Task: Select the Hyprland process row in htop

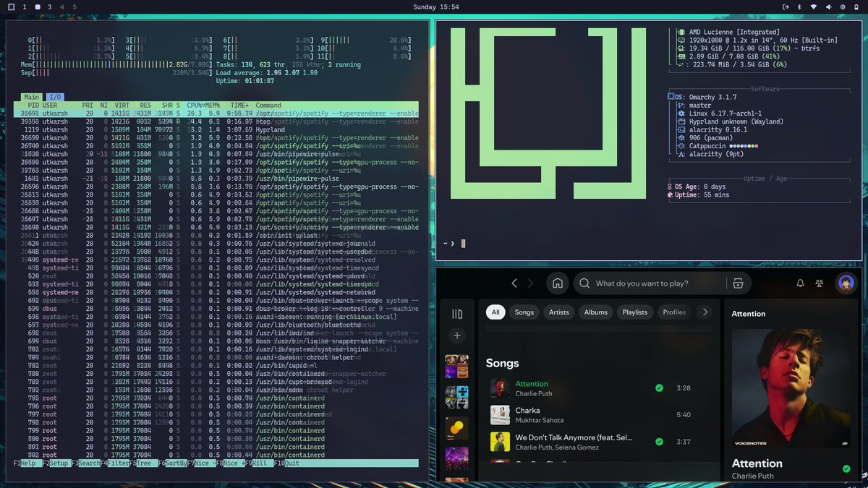Action: coord(216,129)
